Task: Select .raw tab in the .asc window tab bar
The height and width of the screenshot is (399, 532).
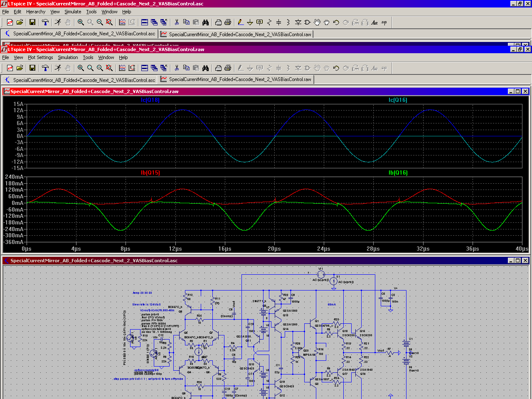Action: point(236,34)
